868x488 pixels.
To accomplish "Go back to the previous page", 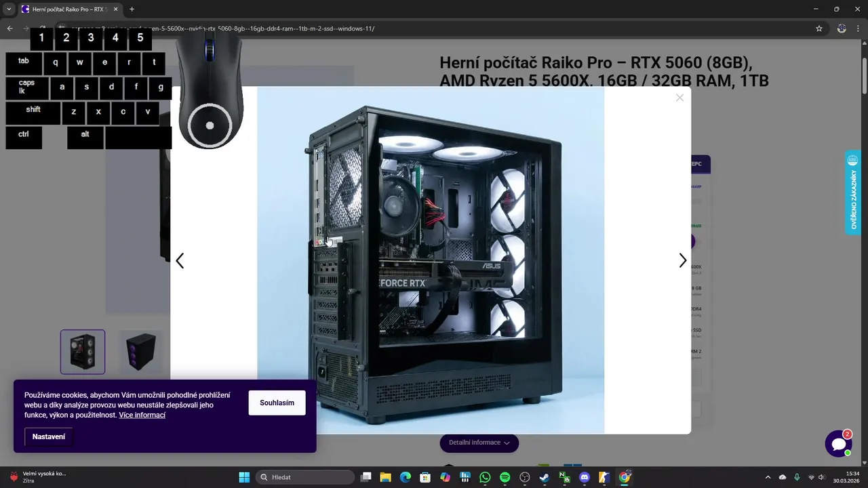I will [9, 28].
